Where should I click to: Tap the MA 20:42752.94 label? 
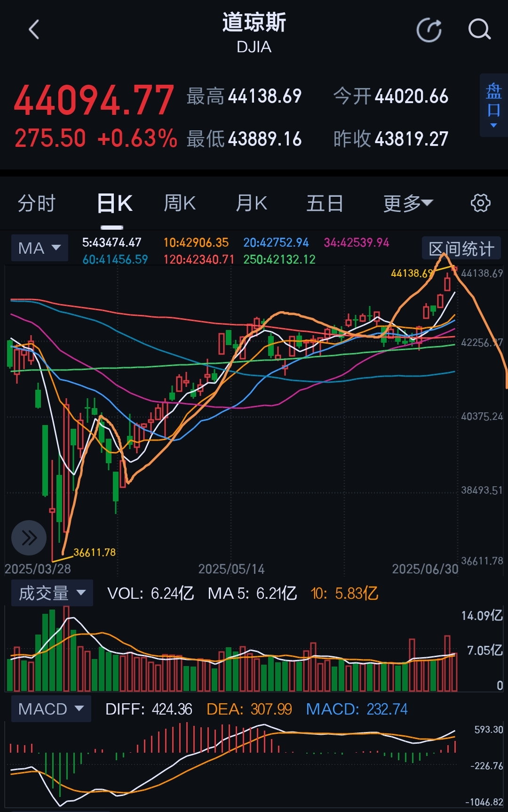click(276, 242)
